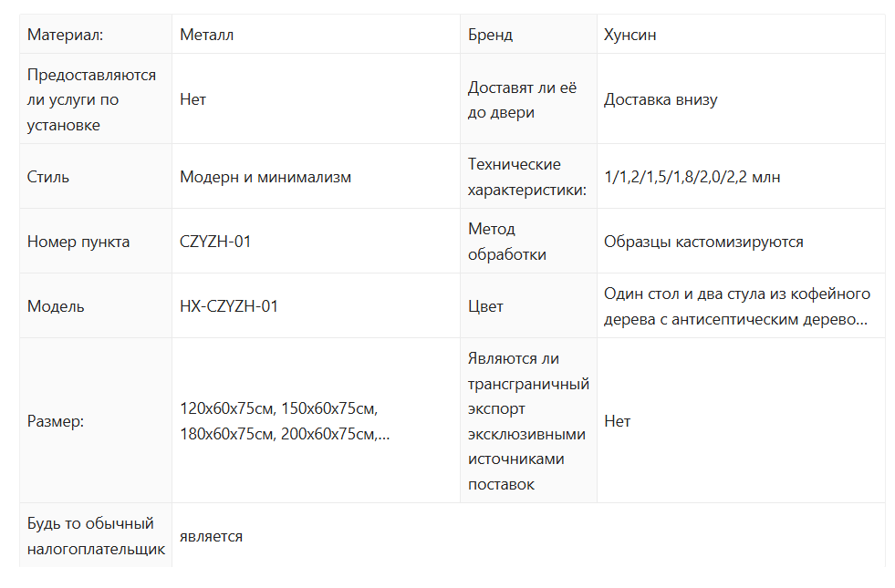This screenshot has width=895, height=588.
Task: Click the "Стиль" label cell
Action: pyautogui.click(x=48, y=177)
